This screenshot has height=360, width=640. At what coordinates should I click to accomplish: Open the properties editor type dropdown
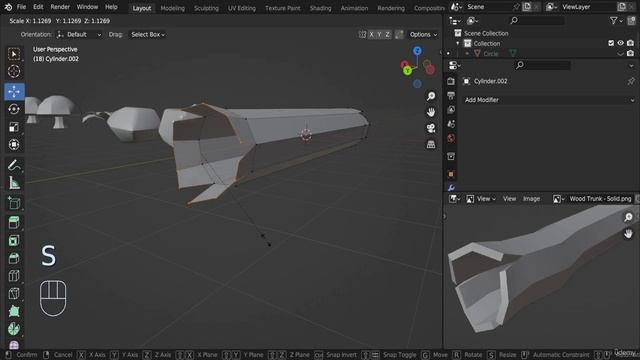(455, 65)
